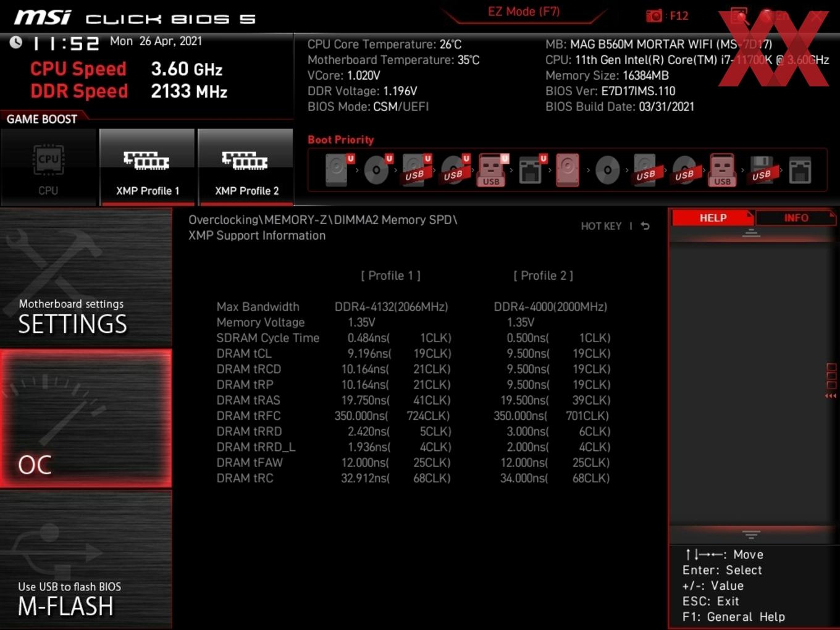Click the breadcrumb path Overclocking\MEMORY-Z
Image resolution: width=840 pixels, height=630 pixels.
pyautogui.click(x=322, y=220)
